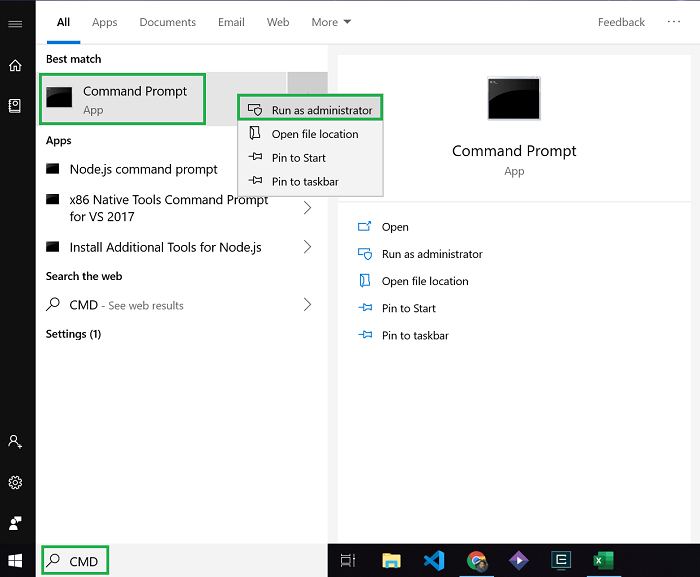The image size is (700, 577).
Task: Click the search magnifier next to CMD web results
Action: point(53,304)
